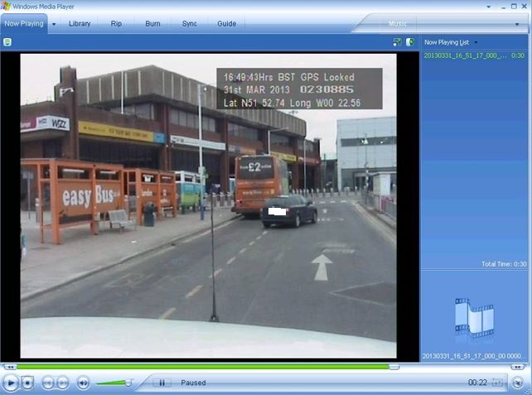
Task: Open the quick access menu arrow in title bar
Action: pyautogui.click(x=489, y=7)
